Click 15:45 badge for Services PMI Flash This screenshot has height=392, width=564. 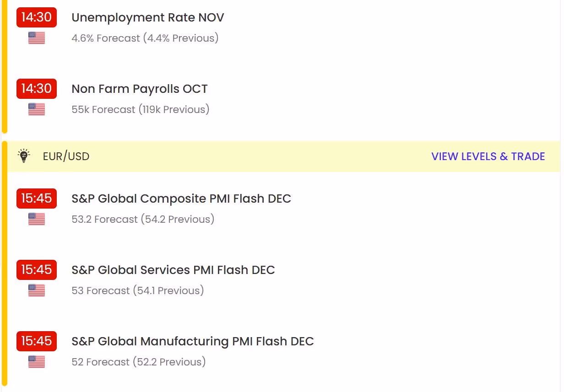[x=37, y=269]
